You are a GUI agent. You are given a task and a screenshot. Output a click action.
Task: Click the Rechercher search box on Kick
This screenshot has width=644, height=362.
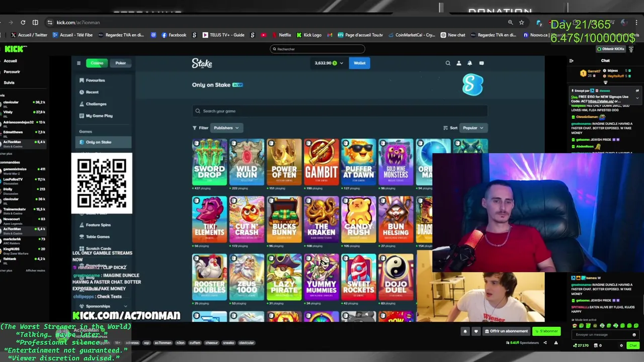click(317, 49)
